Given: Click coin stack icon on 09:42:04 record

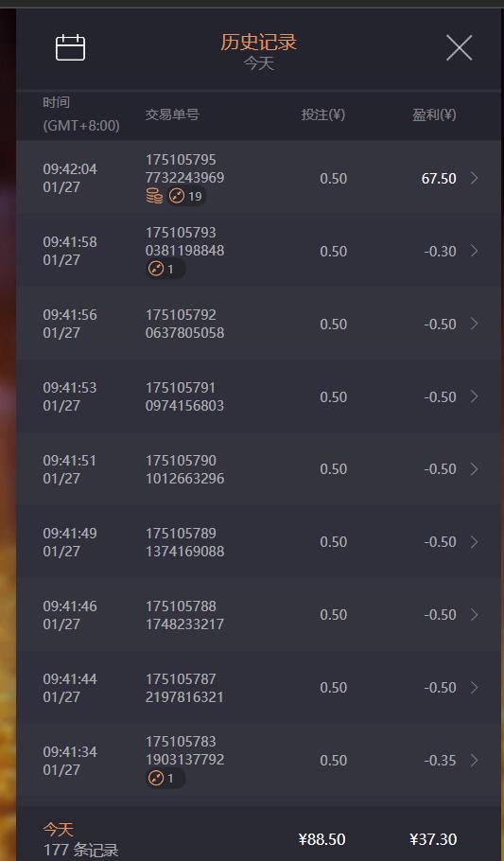Looking at the screenshot, I should (155, 196).
